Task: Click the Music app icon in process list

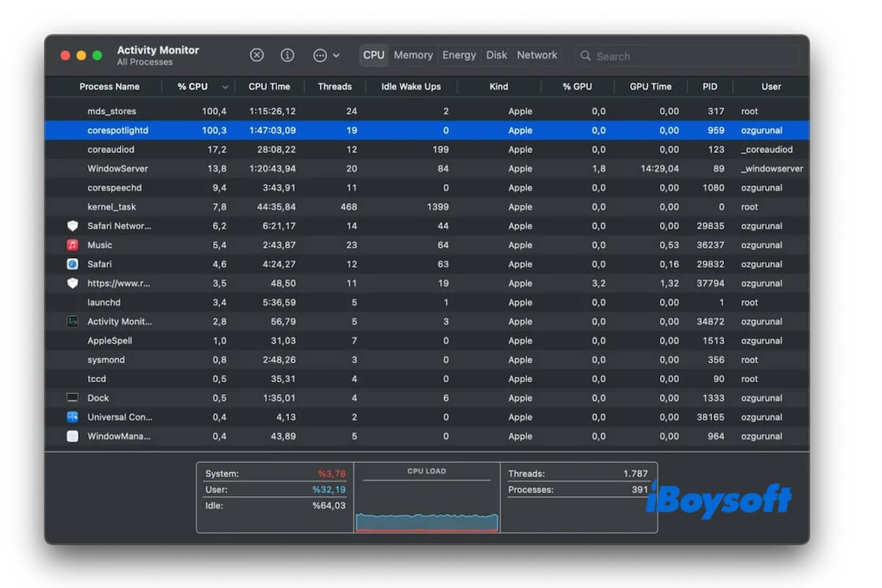Action: (x=72, y=245)
